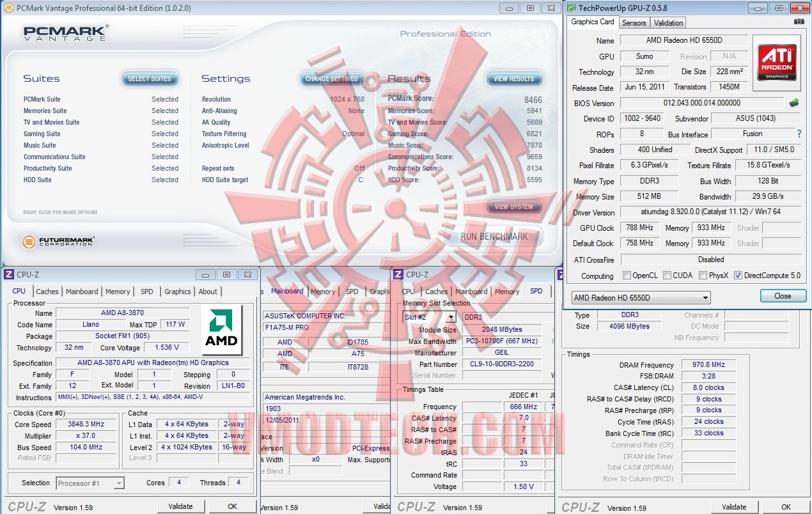Click OK in the rightmost CPU-Z window
Image resolution: width=812 pixels, height=514 pixels.
pos(786,507)
